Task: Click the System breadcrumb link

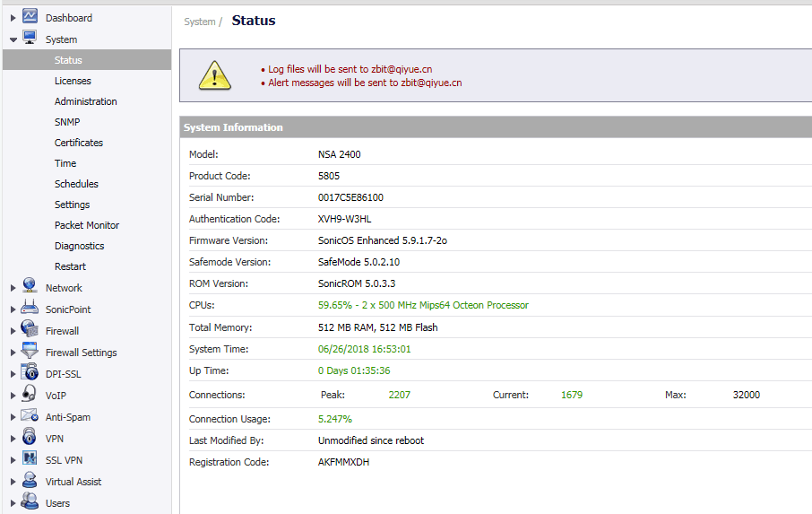Action: point(199,22)
